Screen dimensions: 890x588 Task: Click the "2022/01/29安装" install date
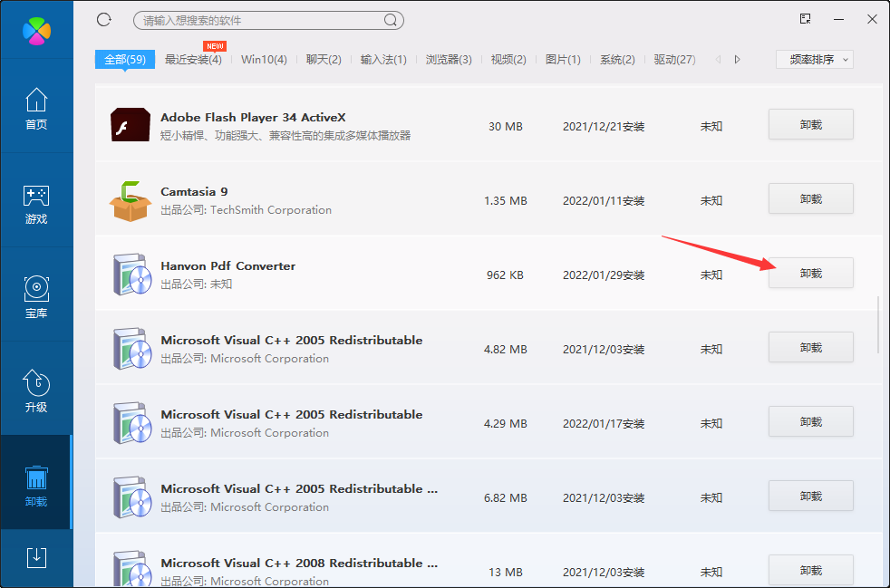pos(604,275)
